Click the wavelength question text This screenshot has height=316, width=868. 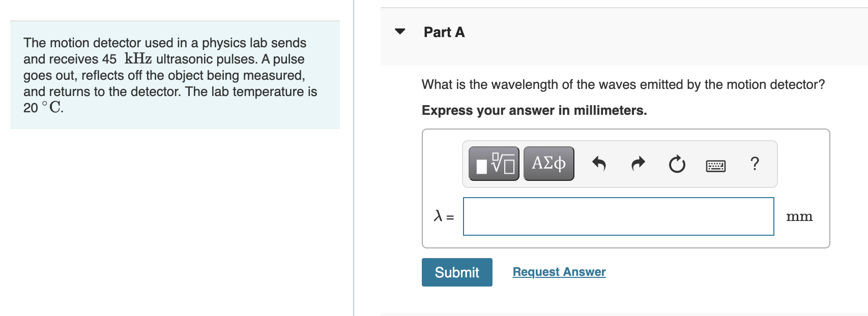tap(623, 84)
